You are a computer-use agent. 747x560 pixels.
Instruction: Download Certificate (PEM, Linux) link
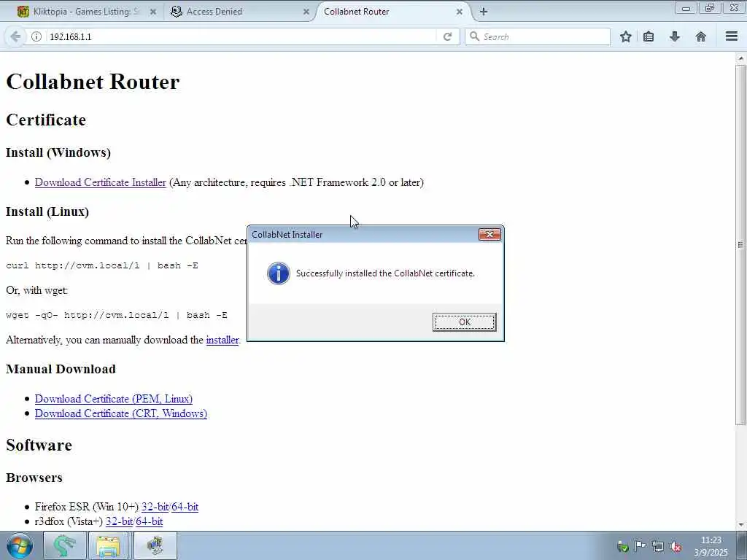[114, 399]
